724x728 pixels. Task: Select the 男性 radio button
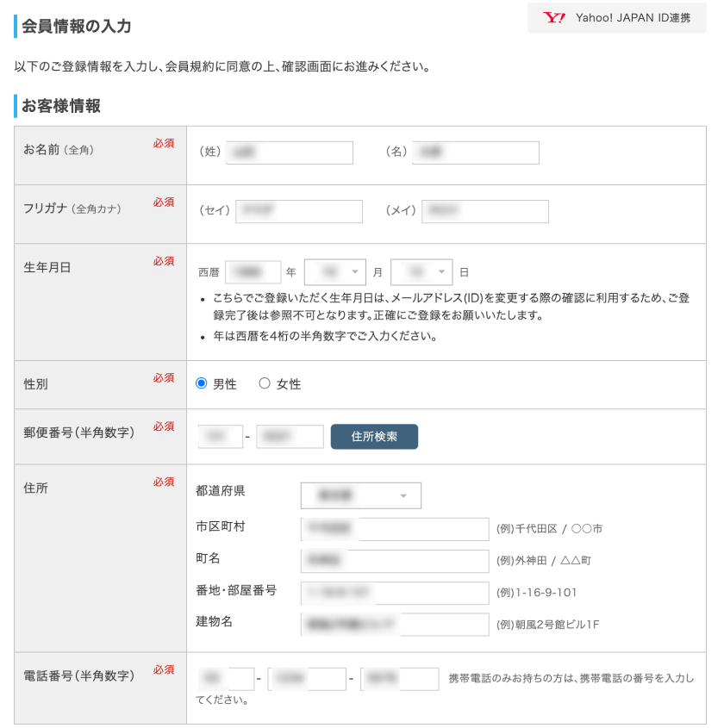click(201, 383)
